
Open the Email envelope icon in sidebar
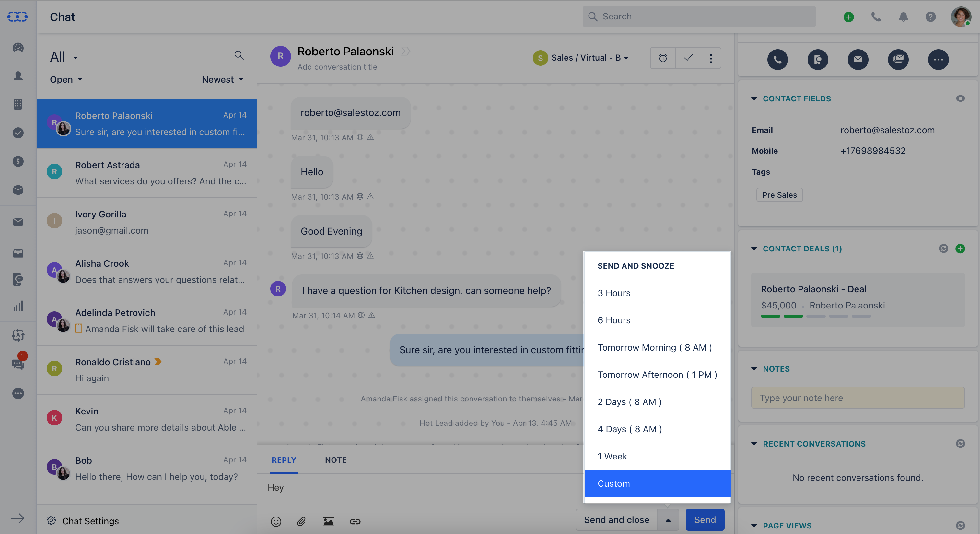point(18,221)
